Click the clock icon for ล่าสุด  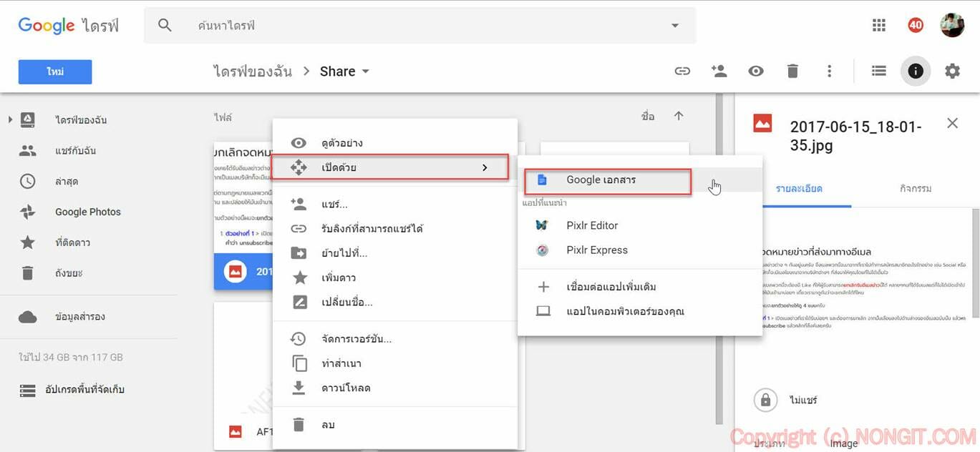pos(27,182)
